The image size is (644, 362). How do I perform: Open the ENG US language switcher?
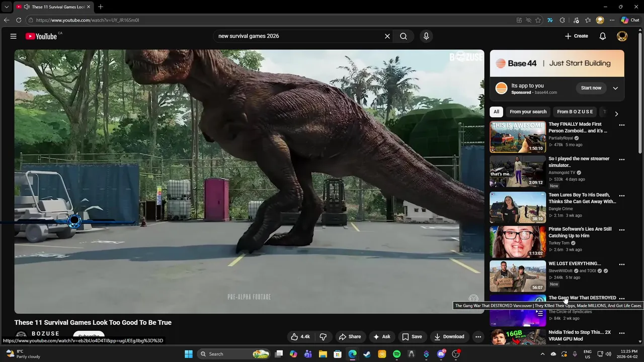pyautogui.click(x=587, y=354)
